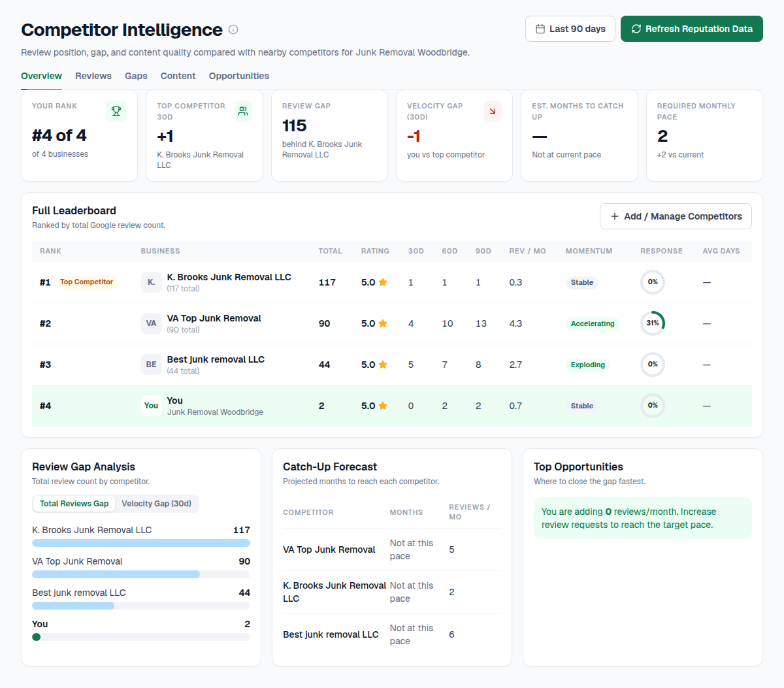The width and height of the screenshot is (784, 688).
Task: Open the Last 90 days date range picker
Action: [570, 29]
